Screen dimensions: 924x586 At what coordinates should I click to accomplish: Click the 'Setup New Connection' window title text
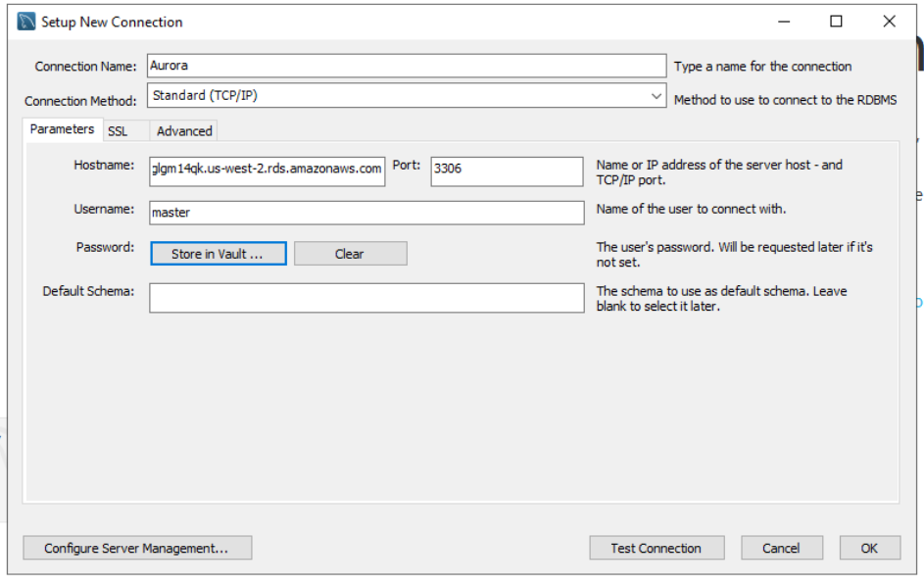(x=112, y=22)
